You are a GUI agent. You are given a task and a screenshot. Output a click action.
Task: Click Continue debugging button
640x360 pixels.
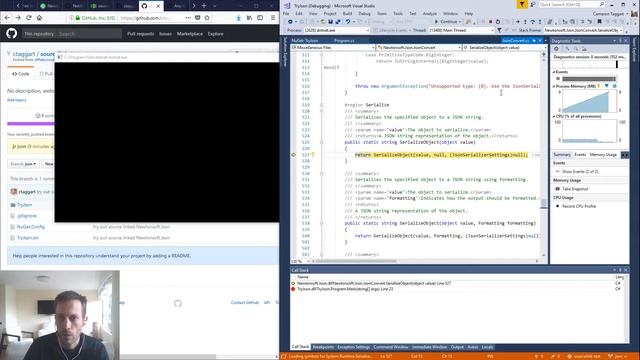click(x=446, y=22)
